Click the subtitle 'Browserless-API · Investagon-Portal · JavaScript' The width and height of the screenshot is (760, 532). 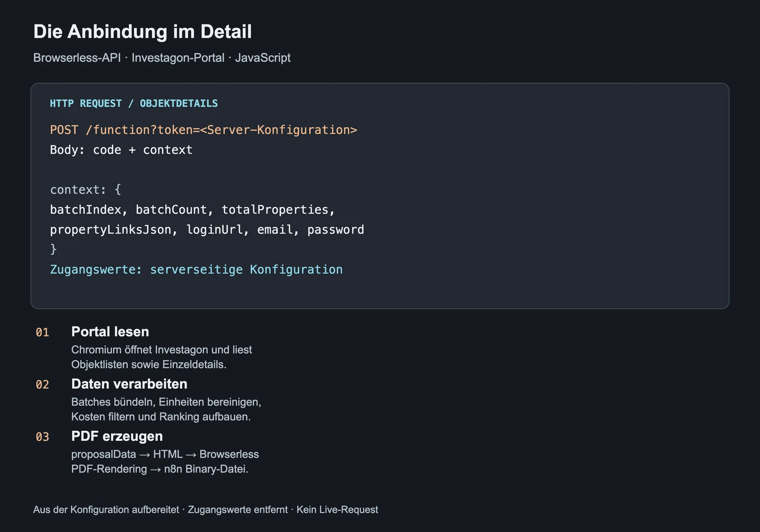pyautogui.click(x=162, y=58)
